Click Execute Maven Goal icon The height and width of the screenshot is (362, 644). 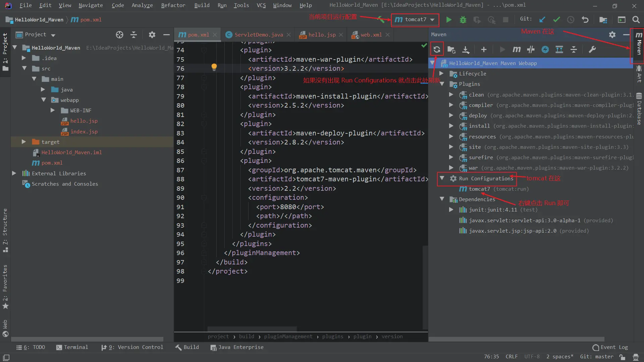pos(517,50)
